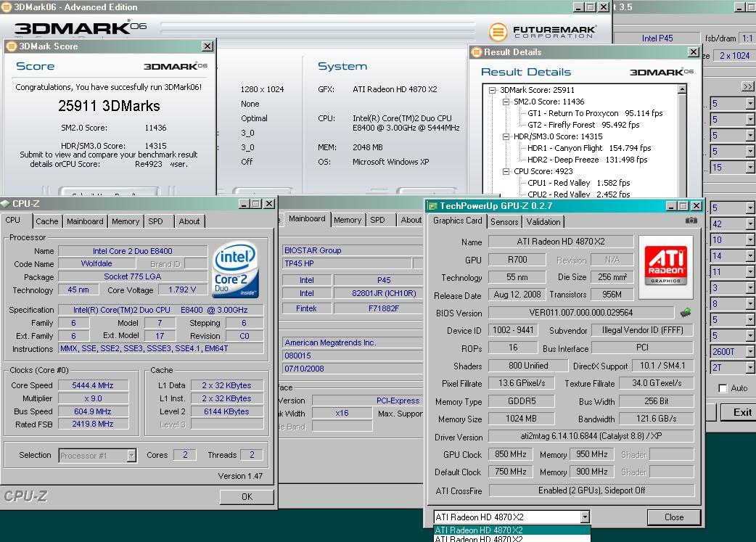Collapse the HDR/SM3.0 Score tree node
The image size is (756, 542).
506,136
